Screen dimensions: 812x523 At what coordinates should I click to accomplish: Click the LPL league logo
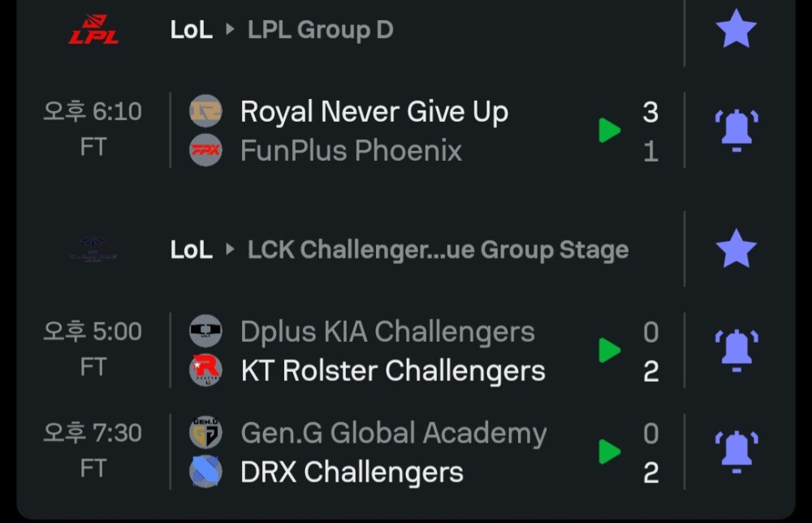click(93, 29)
